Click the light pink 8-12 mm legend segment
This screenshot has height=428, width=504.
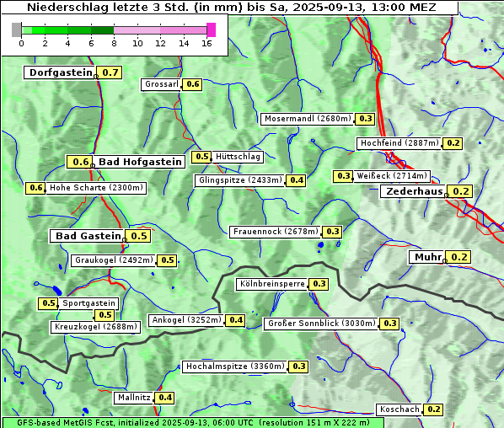click(x=137, y=30)
